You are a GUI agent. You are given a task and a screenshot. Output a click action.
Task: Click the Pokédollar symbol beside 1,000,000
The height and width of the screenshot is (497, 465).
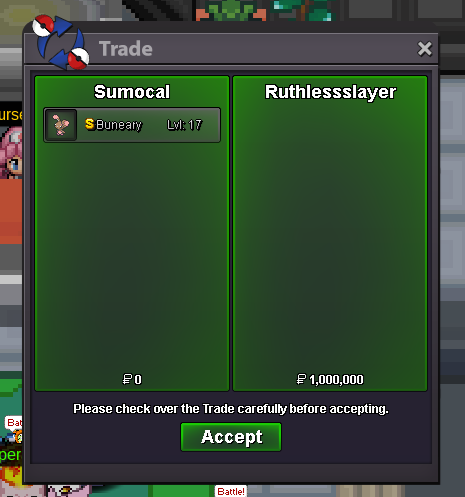click(x=301, y=379)
